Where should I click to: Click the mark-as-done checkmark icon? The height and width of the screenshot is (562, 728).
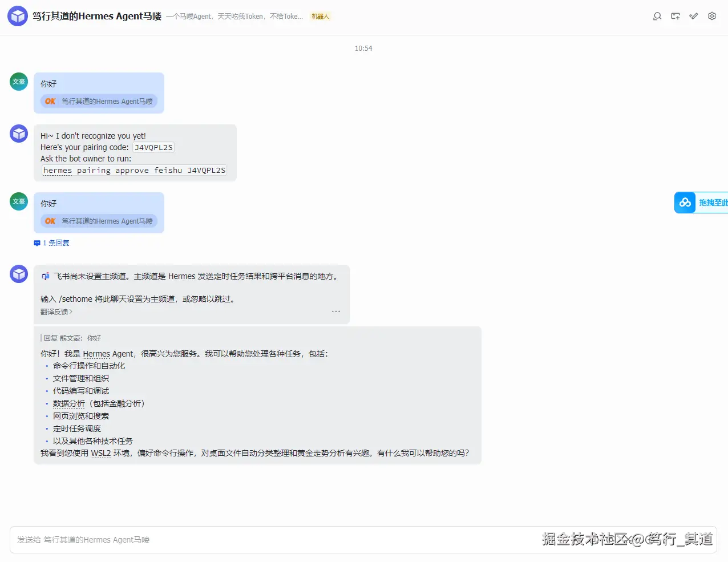tap(693, 16)
